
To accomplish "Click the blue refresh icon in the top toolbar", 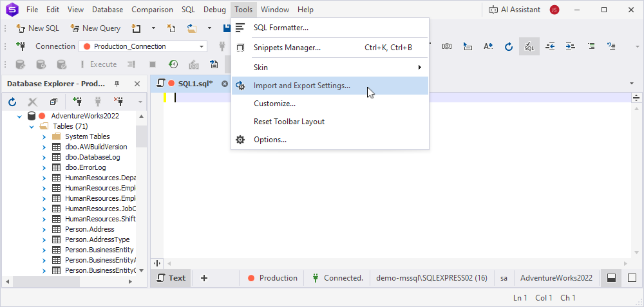I will (509, 46).
